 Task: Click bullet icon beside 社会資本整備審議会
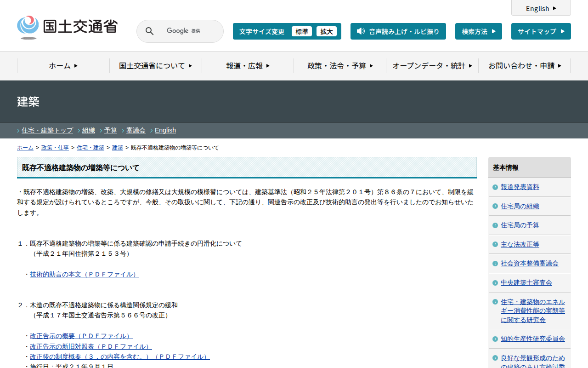click(495, 264)
